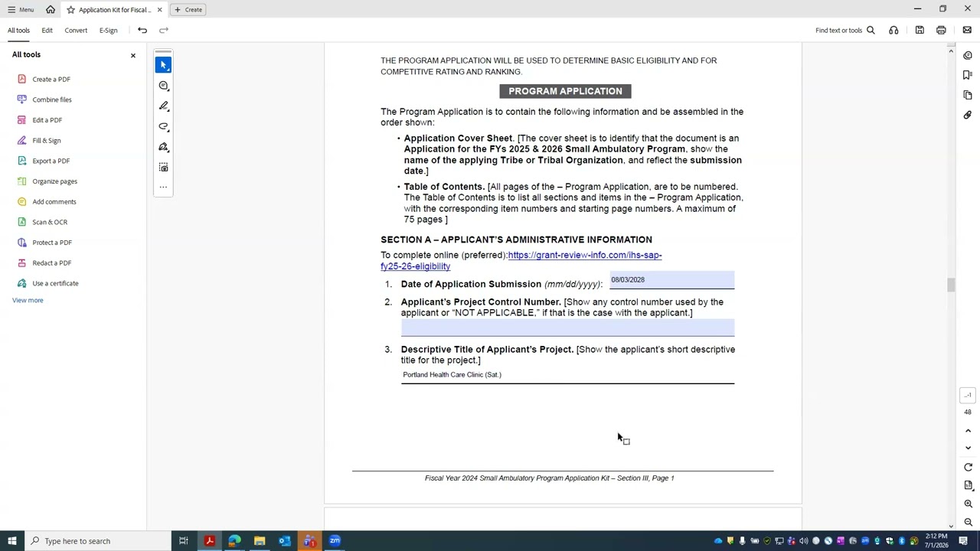Open the page display fit options
Viewport: 980px width, 551px height.
tap(968, 486)
